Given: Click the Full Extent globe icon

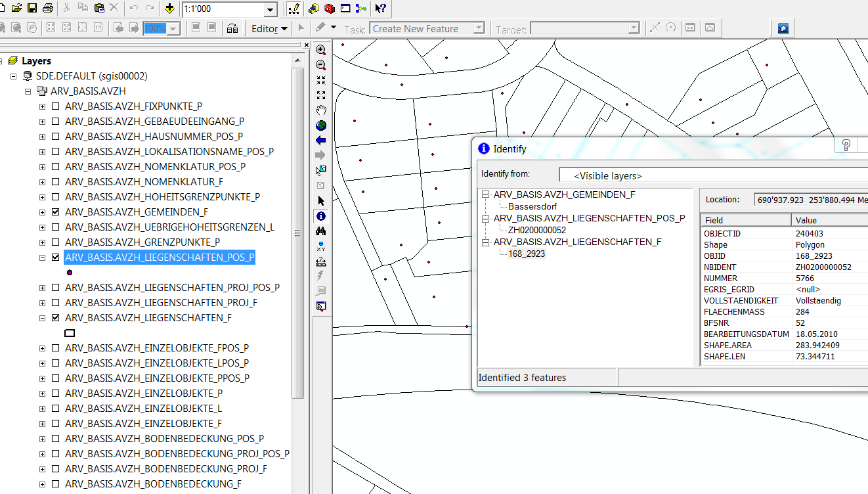Looking at the screenshot, I should 321,125.
